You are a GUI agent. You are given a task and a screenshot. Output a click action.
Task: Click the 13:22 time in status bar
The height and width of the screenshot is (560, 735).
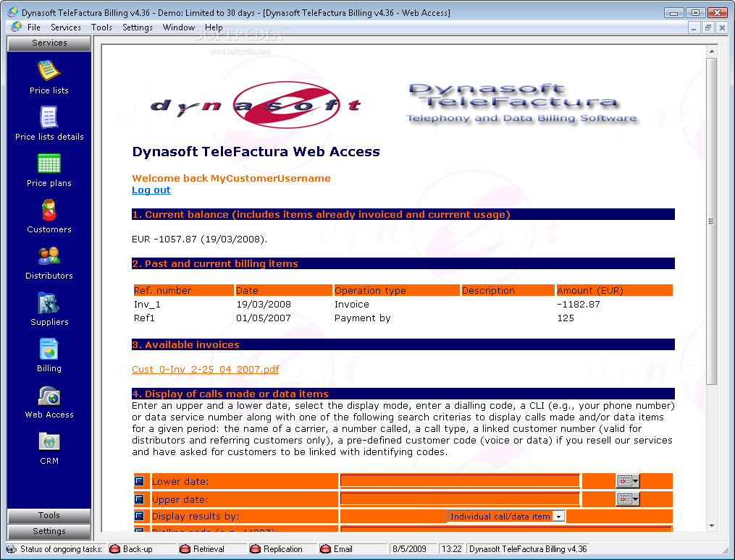[x=451, y=548]
